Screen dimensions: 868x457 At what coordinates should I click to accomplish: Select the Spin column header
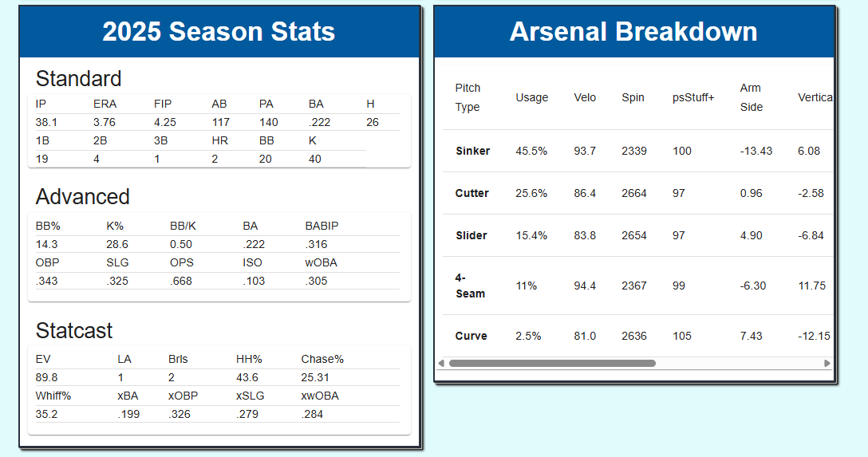pos(633,97)
